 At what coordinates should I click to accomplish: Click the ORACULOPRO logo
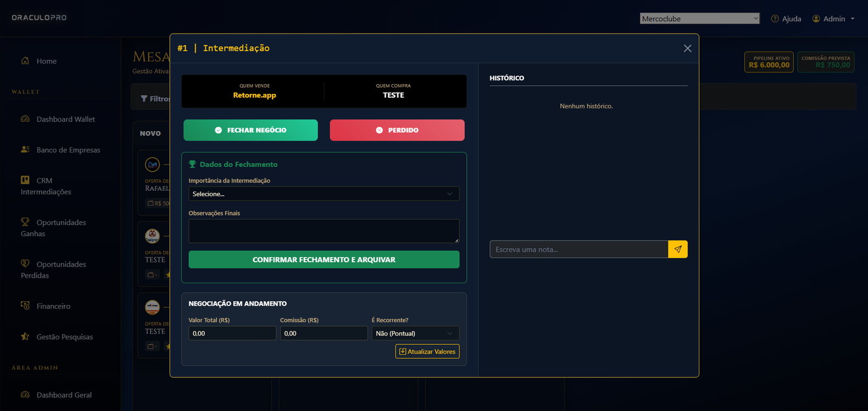click(39, 17)
